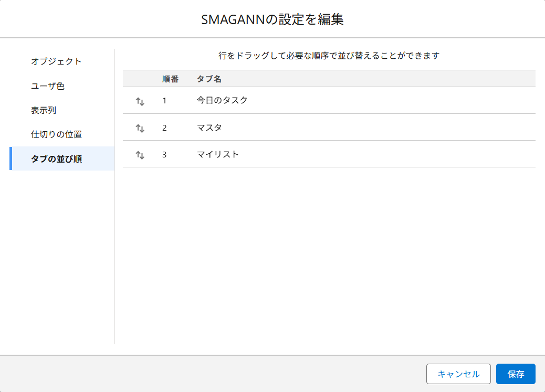Select the タブの並び順 sidebar item

click(x=56, y=159)
